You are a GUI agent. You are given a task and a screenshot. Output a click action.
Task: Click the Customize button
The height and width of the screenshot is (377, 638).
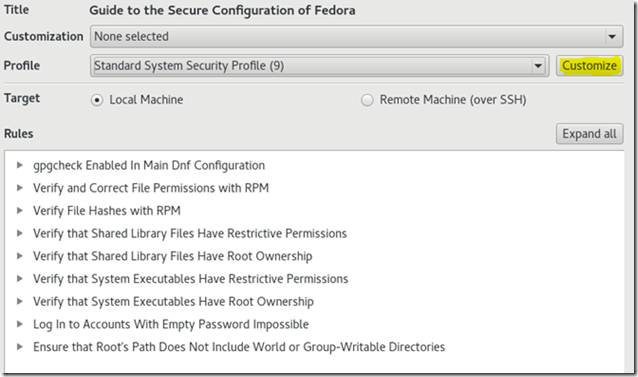coord(589,65)
